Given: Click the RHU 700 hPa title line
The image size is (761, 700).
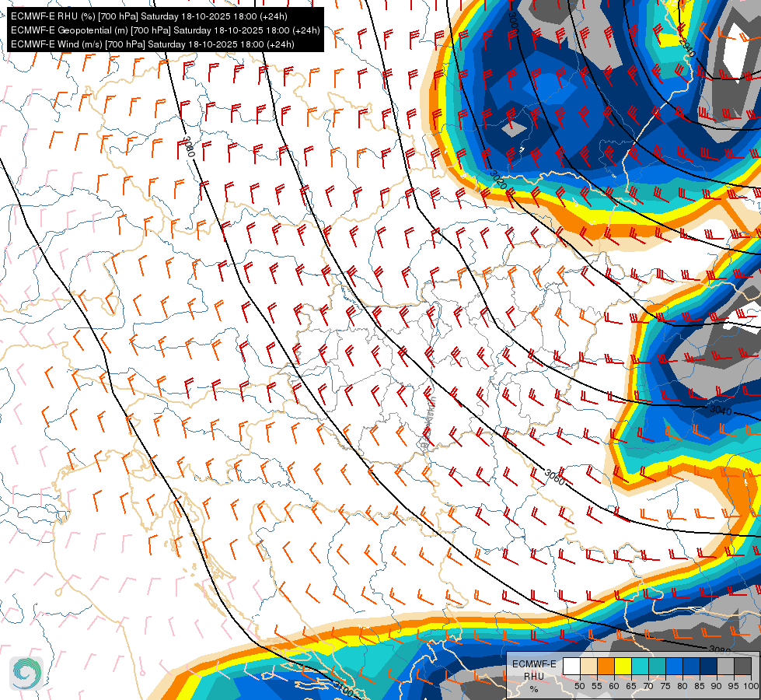Looking at the screenshot, I should click(x=149, y=16).
